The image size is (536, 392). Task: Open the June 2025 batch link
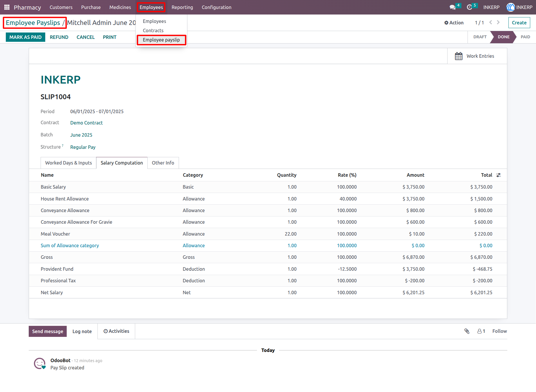(81, 135)
